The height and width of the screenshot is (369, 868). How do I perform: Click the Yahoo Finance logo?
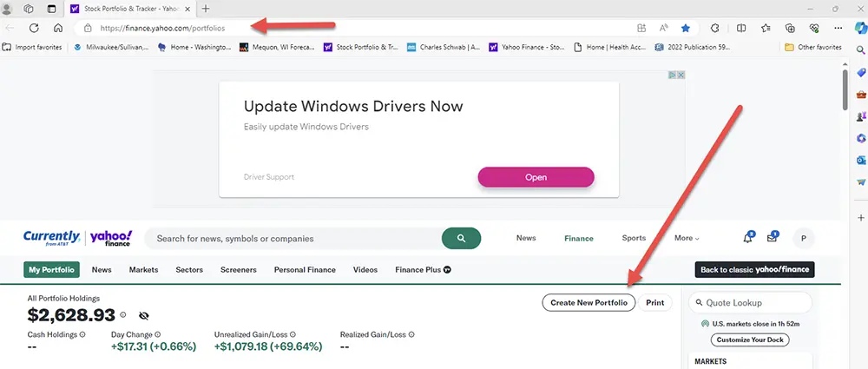click(x=111, y=238)
